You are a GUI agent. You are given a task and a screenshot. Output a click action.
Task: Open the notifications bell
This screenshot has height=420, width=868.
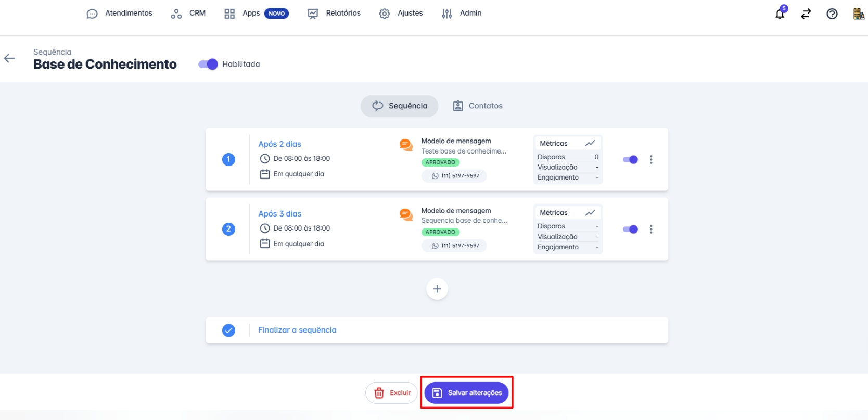[780, 14]
